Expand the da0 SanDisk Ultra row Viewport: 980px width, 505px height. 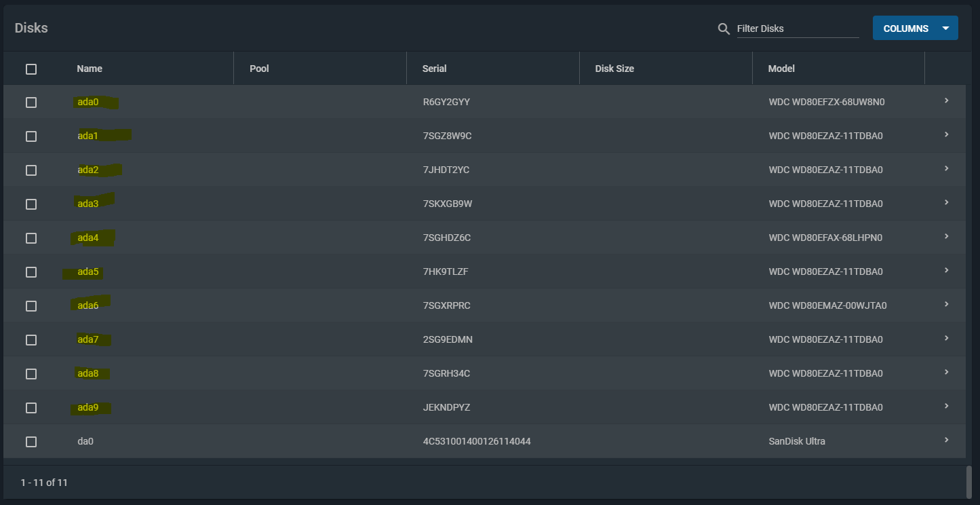click(x=946, y=440)
